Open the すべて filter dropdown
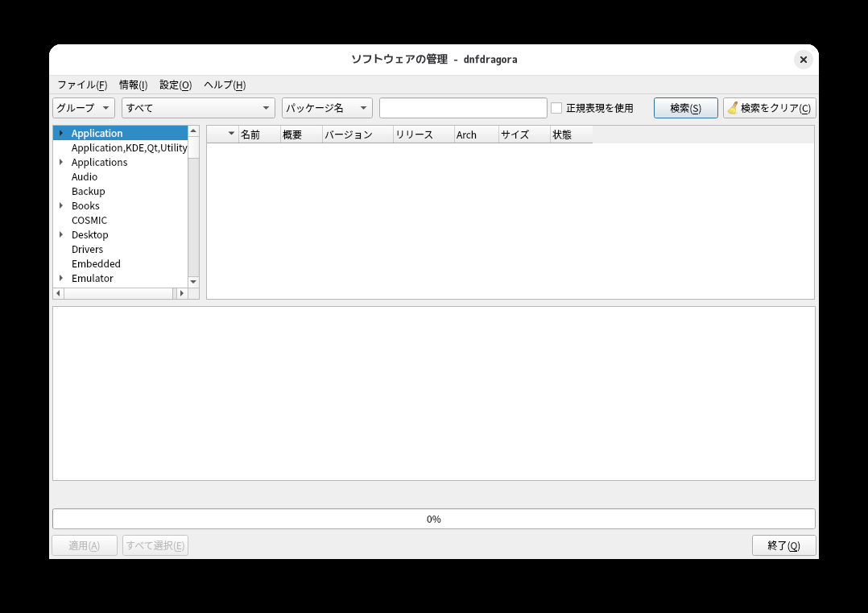 (x=197, y=107)
